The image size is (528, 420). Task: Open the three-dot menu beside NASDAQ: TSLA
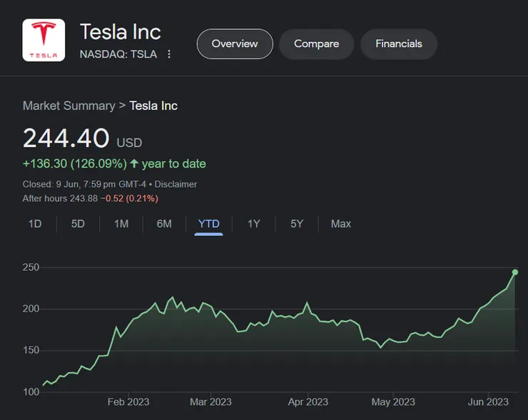[169, 54]
